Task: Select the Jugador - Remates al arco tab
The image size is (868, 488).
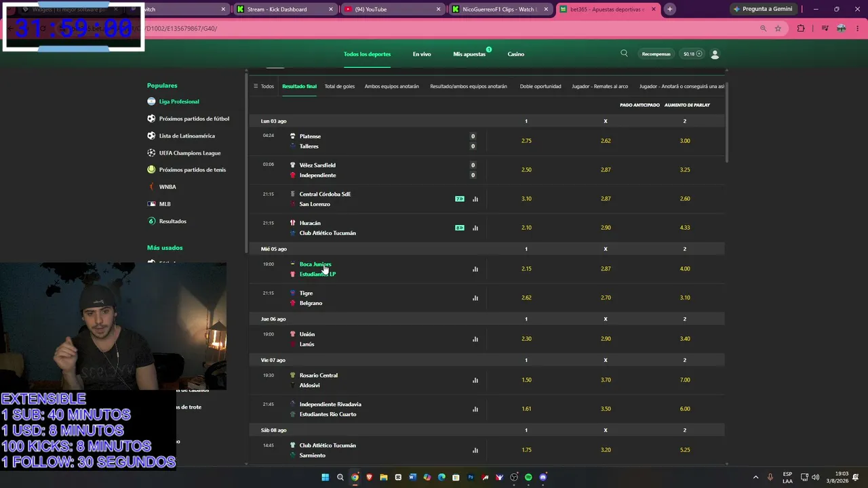Action: tap(600, 86)
